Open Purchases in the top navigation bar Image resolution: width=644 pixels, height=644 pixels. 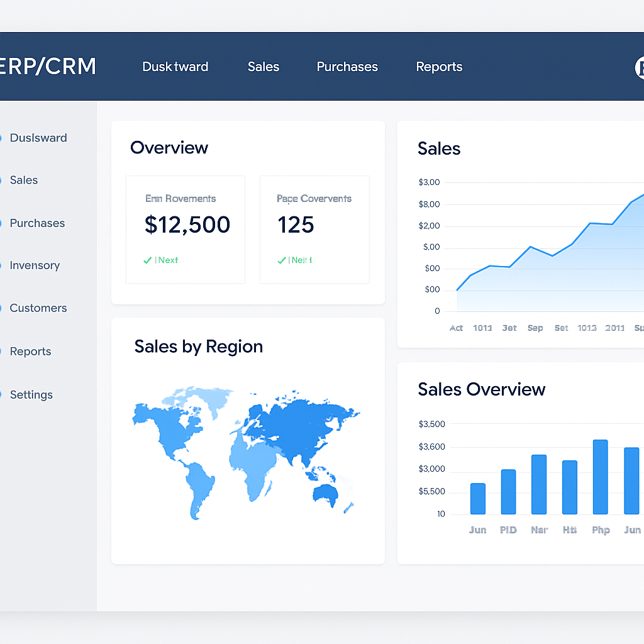(x=347, y=67)
